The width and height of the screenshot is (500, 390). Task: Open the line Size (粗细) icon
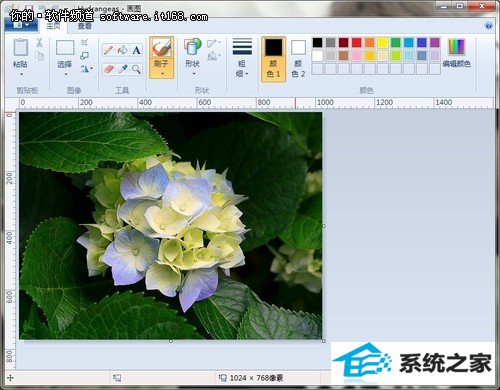click(242, 46)
